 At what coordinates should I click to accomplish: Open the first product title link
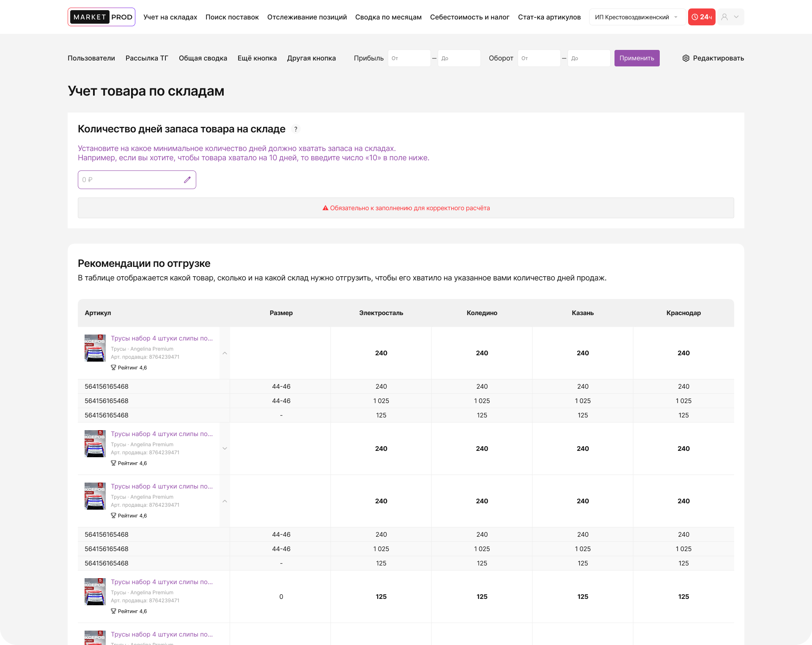(162, 338)
